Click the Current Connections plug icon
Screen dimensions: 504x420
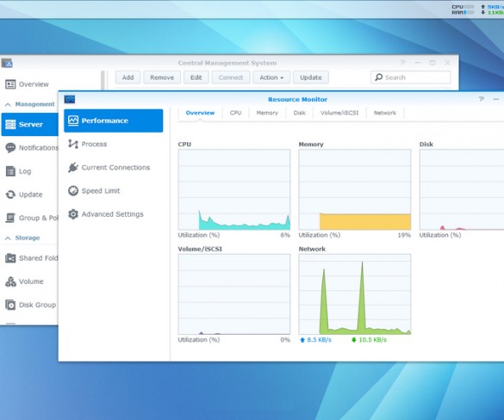(73, 167)
